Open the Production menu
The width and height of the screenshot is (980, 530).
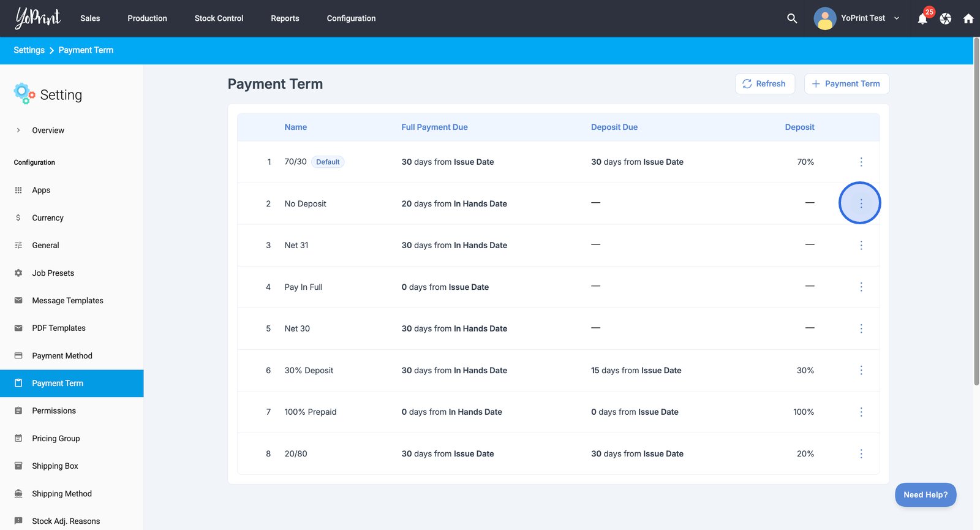(147, 18)
